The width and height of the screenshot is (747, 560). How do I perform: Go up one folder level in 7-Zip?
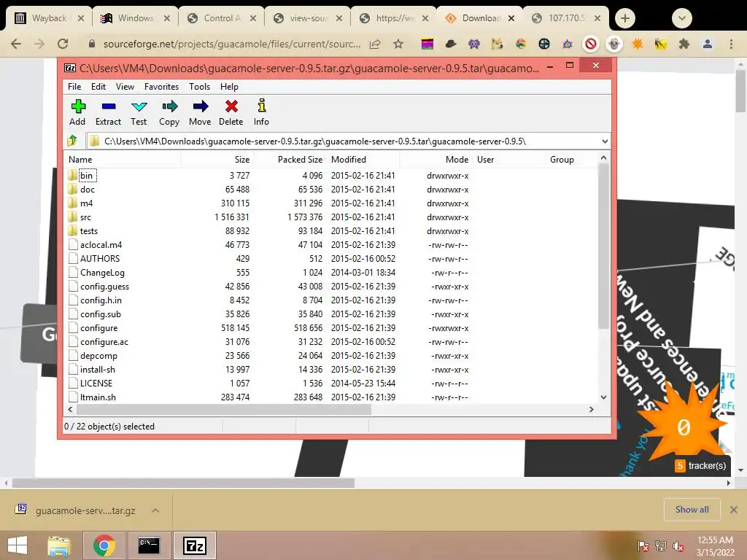click(72, 141)
